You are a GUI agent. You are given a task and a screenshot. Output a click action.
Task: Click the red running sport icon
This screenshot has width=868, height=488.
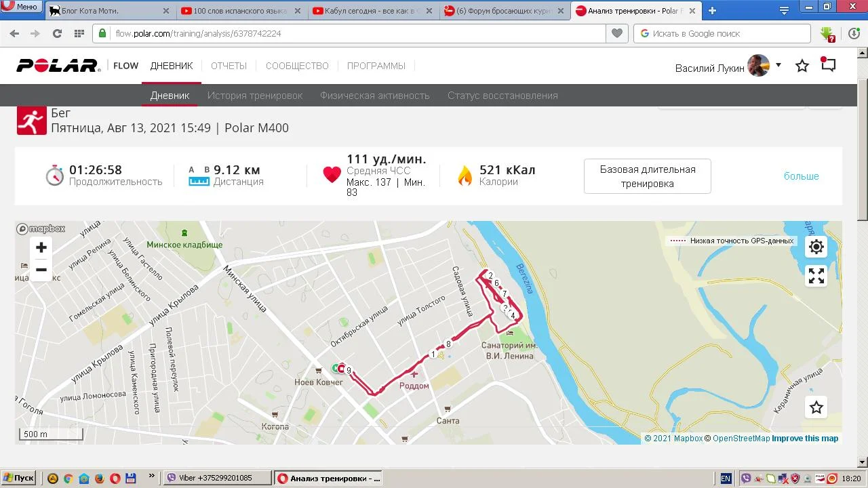coord(31,121)
